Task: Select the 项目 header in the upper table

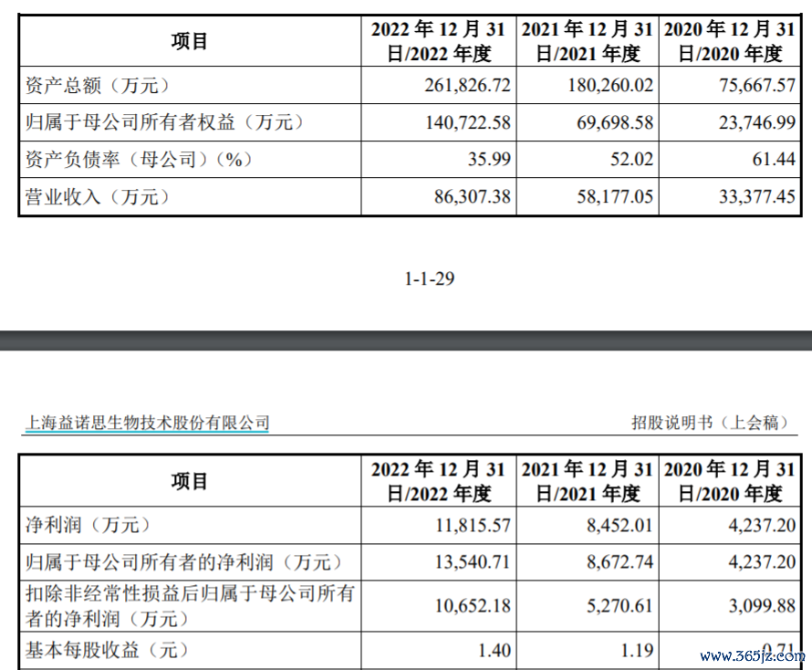Action: [x=190, y=42]
